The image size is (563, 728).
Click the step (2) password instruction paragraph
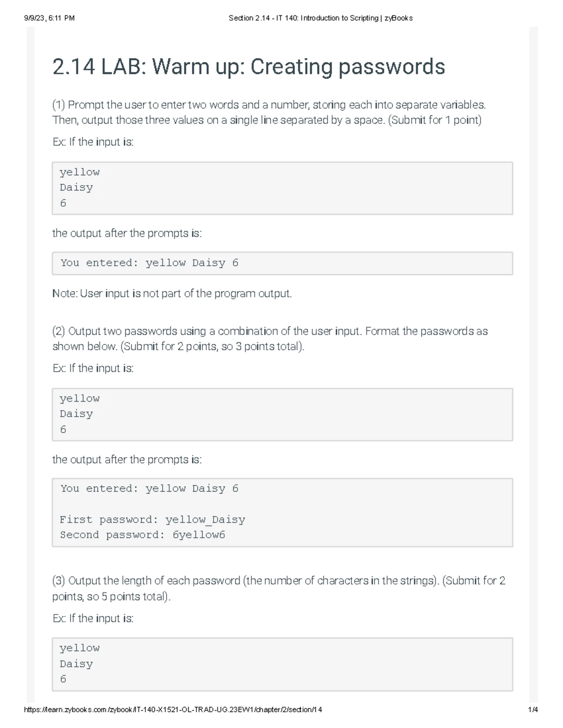[x=270, y=338]
